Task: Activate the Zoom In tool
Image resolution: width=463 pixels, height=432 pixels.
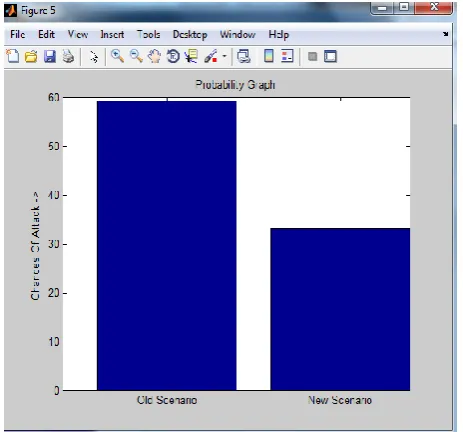Action: [117, 56]
